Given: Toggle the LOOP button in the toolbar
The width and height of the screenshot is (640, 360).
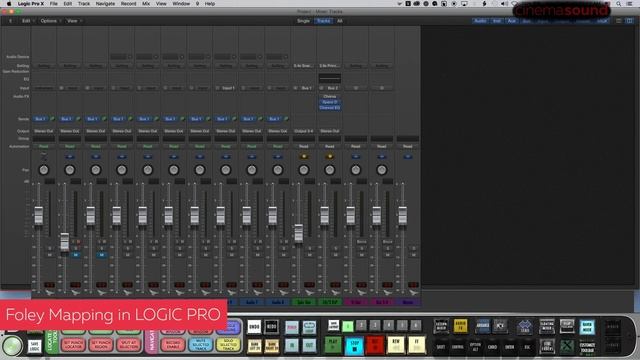Looking at the screenshot, I should coord(309,327).
